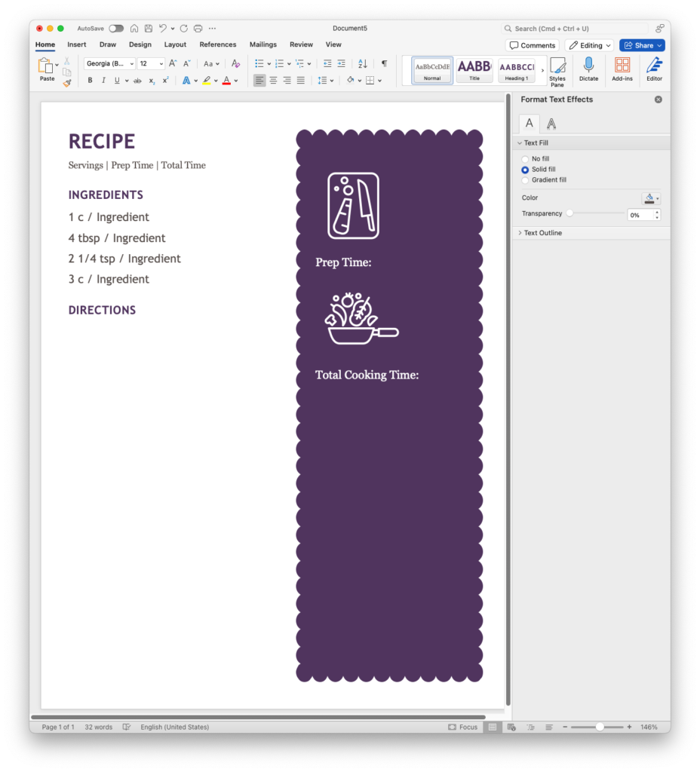Select Gradient fill for text
This screenshot has width=700, height=772.
525,179
